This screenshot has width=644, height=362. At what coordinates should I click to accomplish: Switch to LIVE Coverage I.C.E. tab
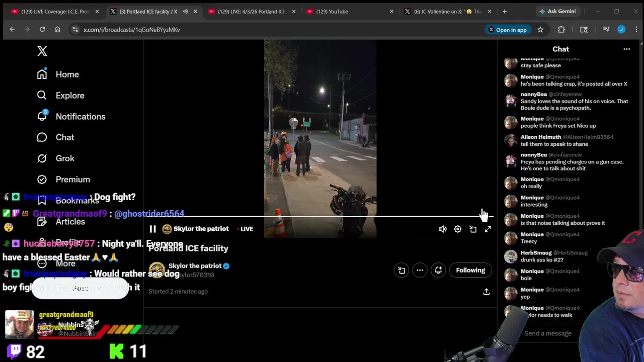tap(55, 12)
